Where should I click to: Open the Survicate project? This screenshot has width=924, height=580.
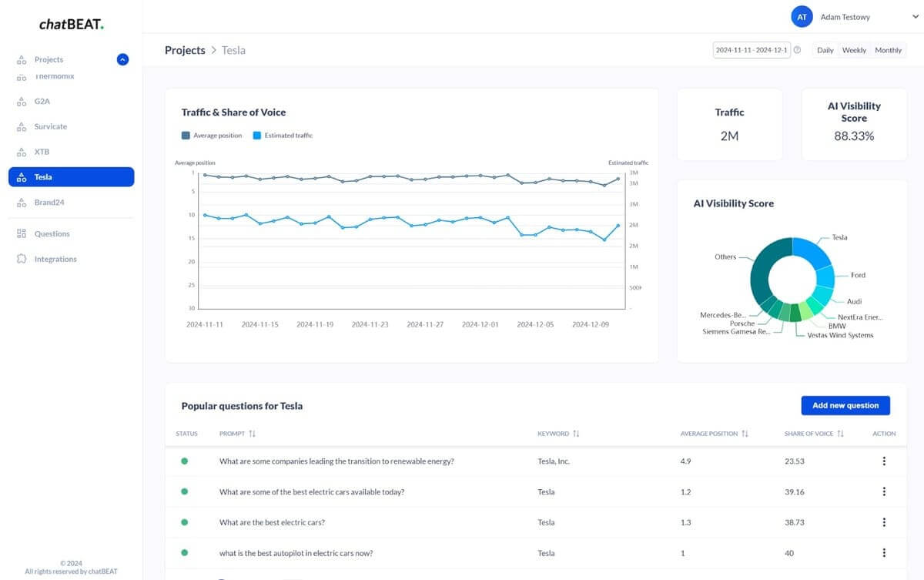[50, 126]
